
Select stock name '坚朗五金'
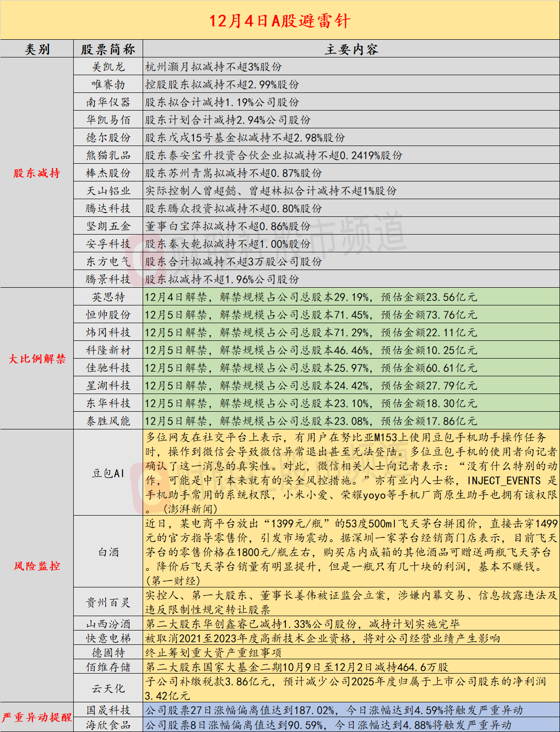tap(108, 226)
